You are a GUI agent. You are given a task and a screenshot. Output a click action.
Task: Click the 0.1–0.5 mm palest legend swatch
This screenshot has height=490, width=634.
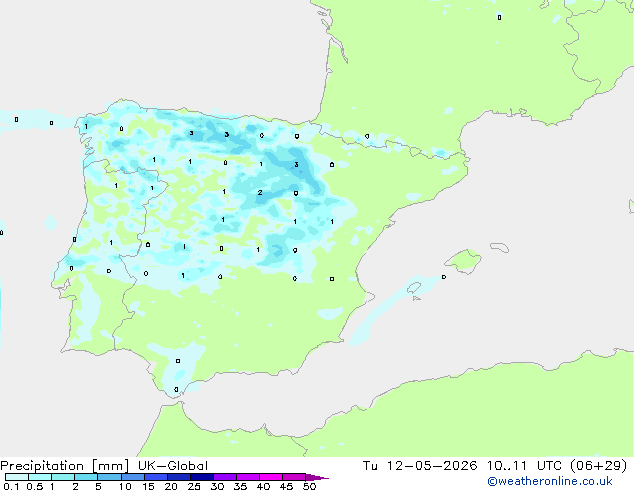point(17,477)
